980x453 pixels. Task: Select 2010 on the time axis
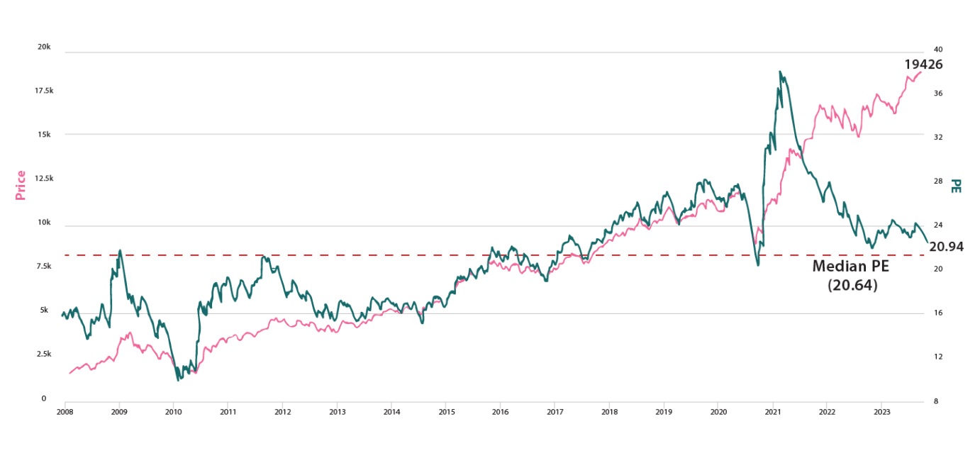tap(174, 411)
